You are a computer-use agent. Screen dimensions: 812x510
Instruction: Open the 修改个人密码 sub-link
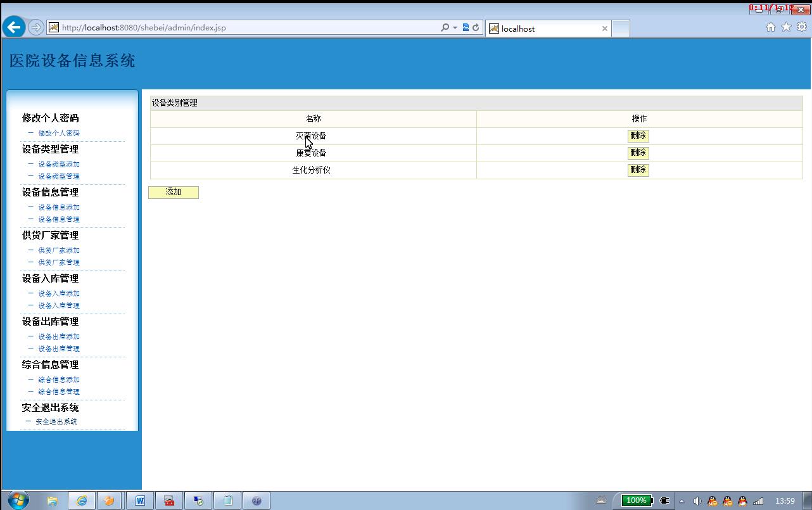point(59,133)
